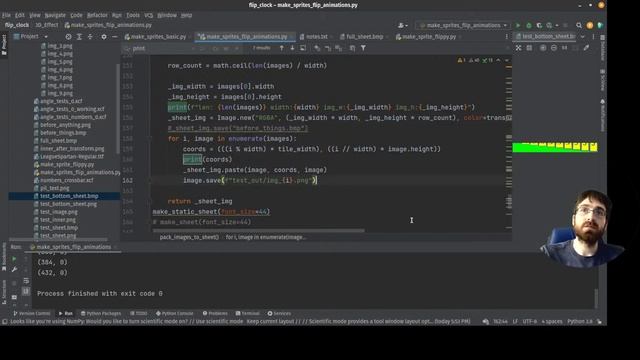Open Refactor menu
This screenshot has height=360, width=640.
(97, 15)
